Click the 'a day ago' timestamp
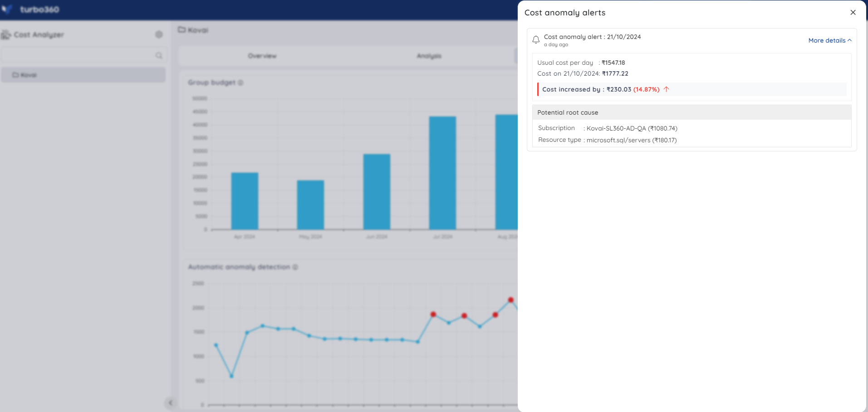Viewport: 868px width, 412px height. pos(556,44)
